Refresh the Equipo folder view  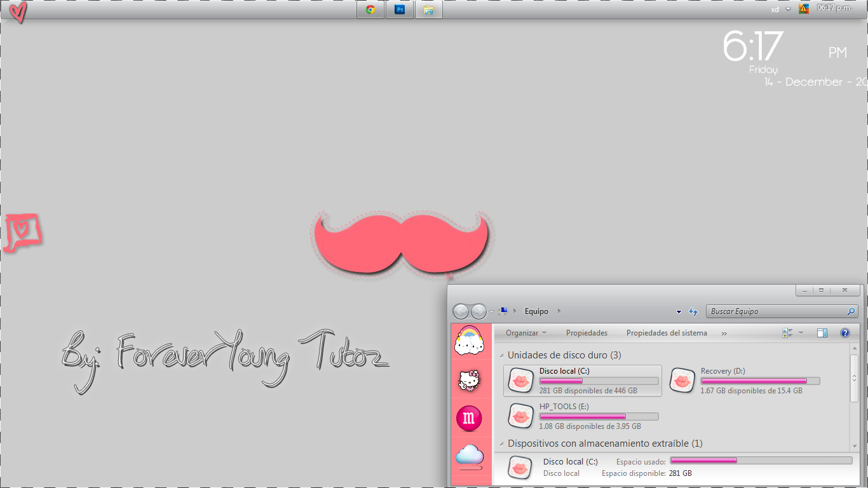point(693,312)
